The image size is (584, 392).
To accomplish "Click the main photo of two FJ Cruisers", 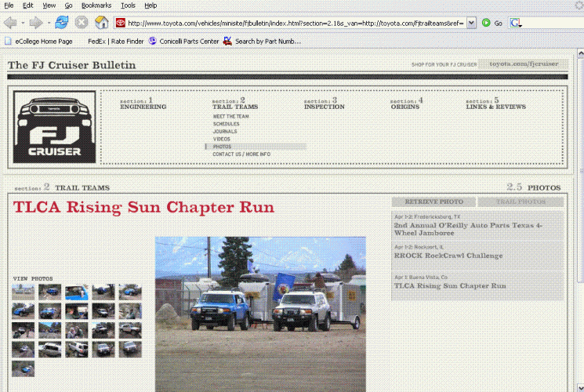I will pyautogui.click(x=260, y=314).
